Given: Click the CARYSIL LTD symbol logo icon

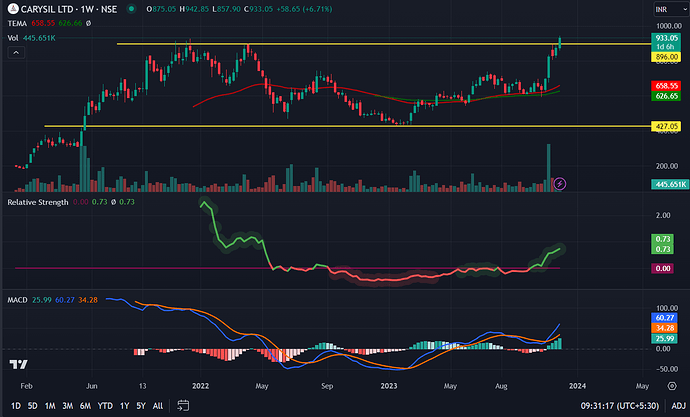Looking at the screenshot, I should point(13,8).
